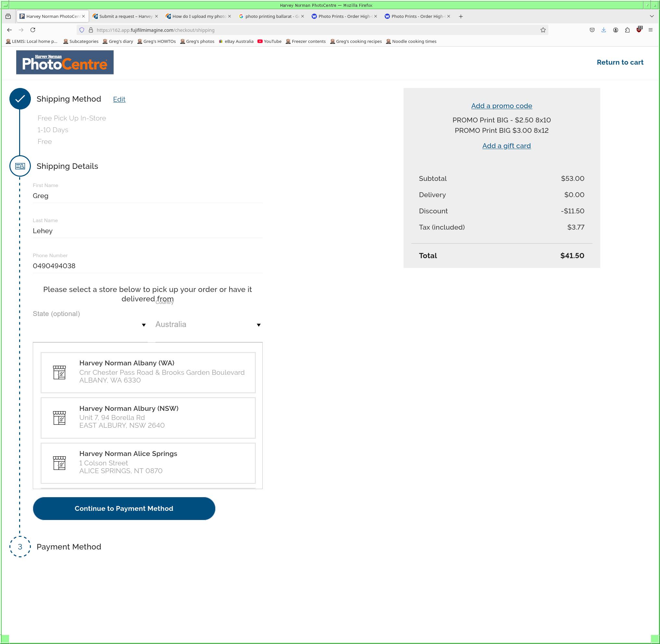Click the Harvey Norman PhotoCentre logo
Image resolution: width=660 pixels, height=644 pixels.
(x=65, y=62)
